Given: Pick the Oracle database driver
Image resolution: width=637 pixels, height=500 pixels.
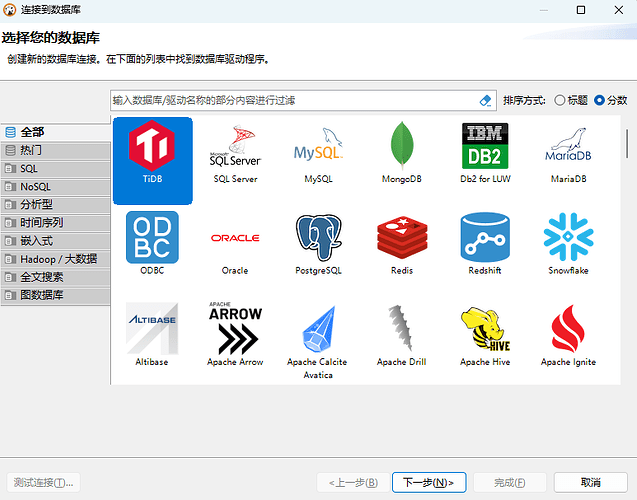Looking at the screenshot, I should tap(235, 245).
